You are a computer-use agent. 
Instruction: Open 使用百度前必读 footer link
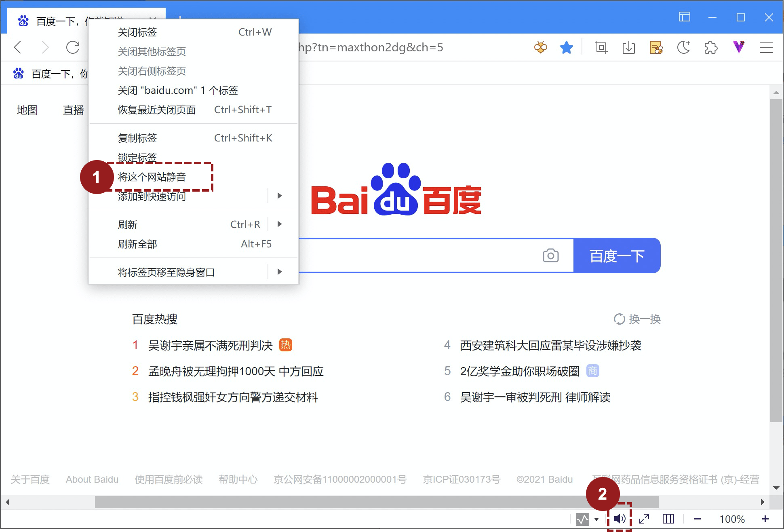coord(169,479)
